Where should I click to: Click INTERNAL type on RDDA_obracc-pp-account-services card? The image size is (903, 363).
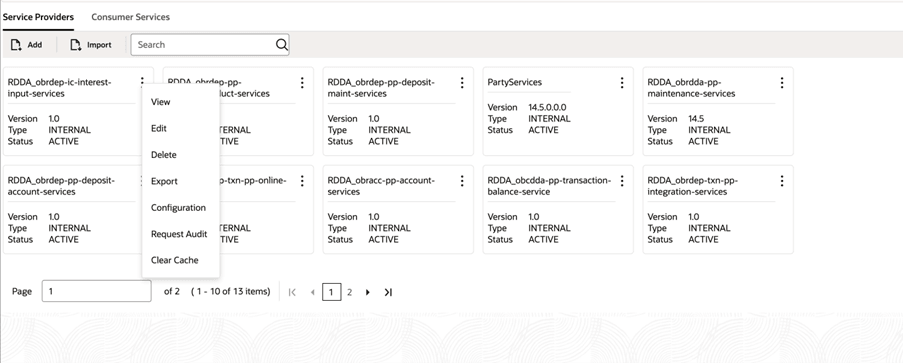[x=390, y=228]
